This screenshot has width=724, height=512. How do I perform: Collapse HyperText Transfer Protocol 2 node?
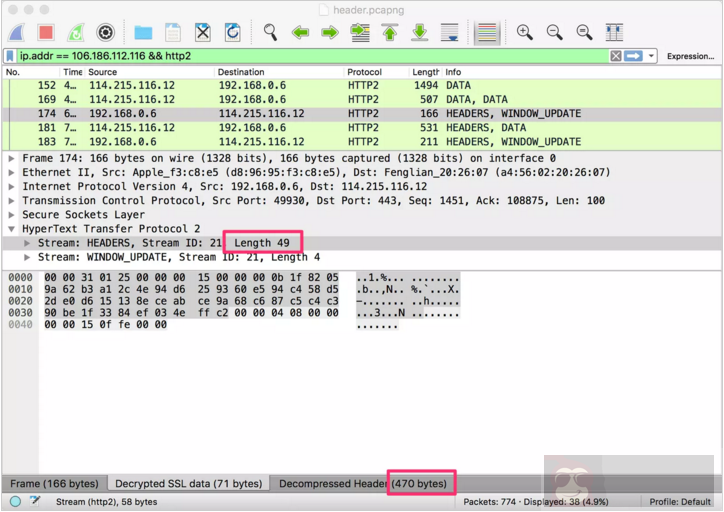11,229
